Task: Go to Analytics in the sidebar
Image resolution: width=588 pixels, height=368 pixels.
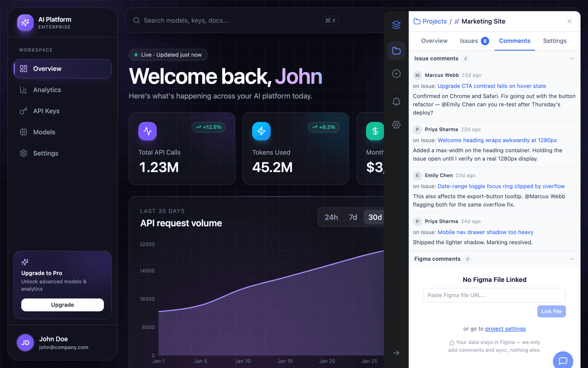Action: pos(62,90)
